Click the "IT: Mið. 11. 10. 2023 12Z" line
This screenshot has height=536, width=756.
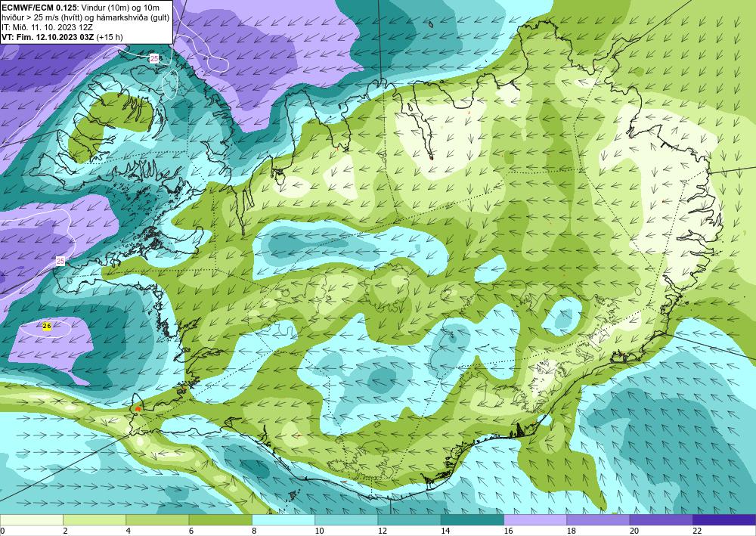[x=47, y=27]
